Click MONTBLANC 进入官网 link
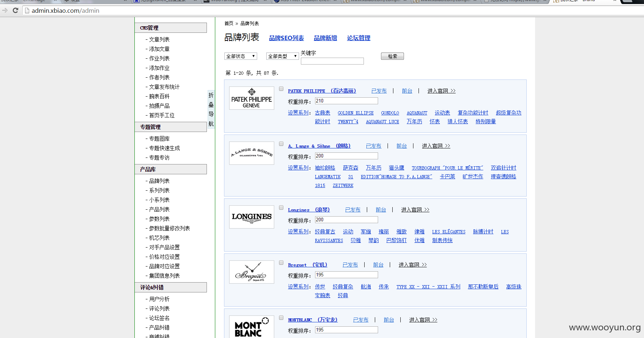This screenshot has height=338, width=644. (423, 320)
